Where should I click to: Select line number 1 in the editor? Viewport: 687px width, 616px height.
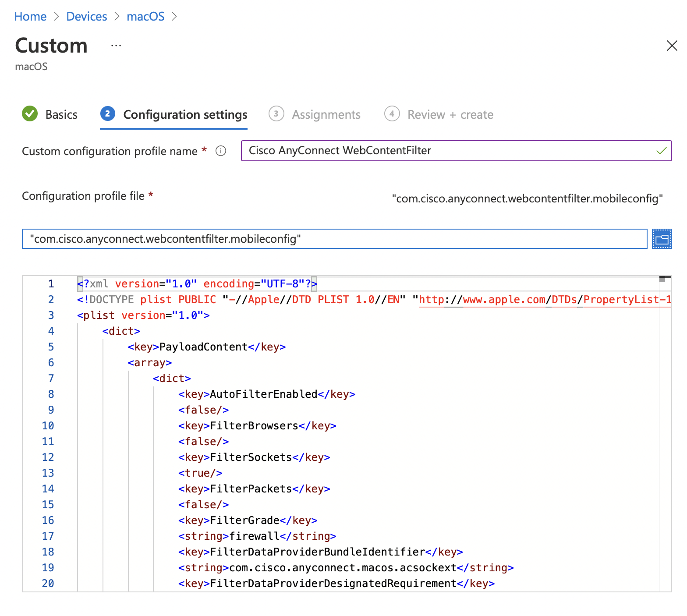(51, 284)
